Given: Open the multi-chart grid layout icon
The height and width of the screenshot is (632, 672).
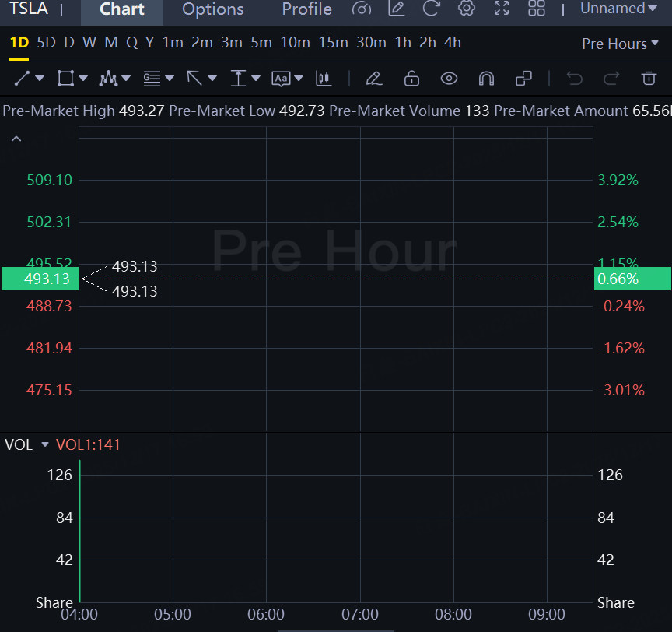Looking at the screenshot, I should pyautogui.click(x=536, y=9).
